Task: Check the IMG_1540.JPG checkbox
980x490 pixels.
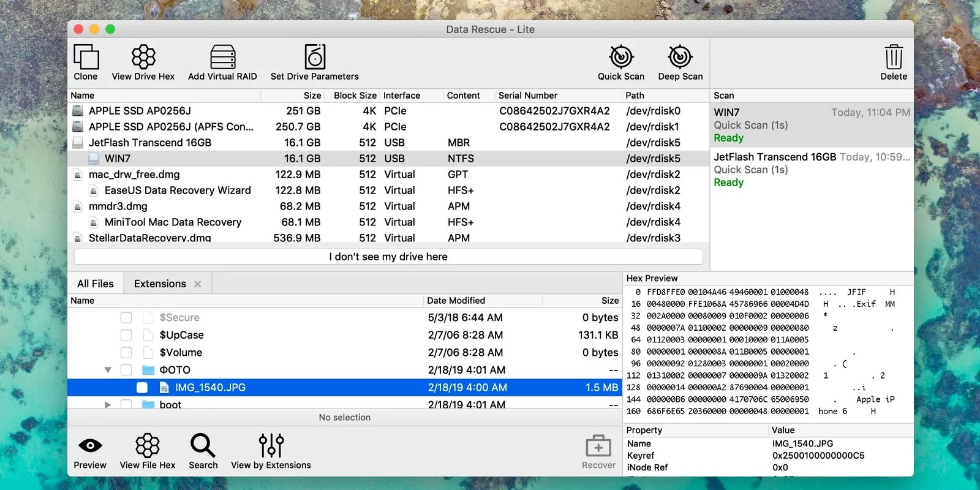Action: pos(142,387)
